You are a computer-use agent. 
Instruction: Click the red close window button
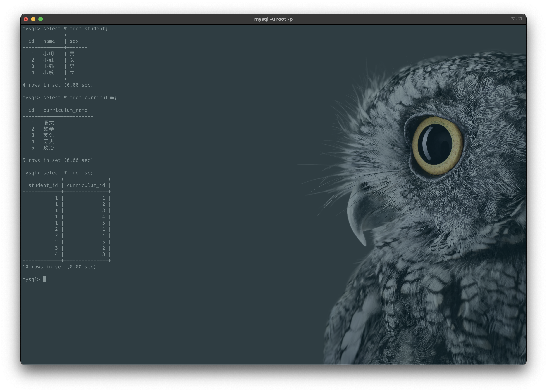coord(26,19)
